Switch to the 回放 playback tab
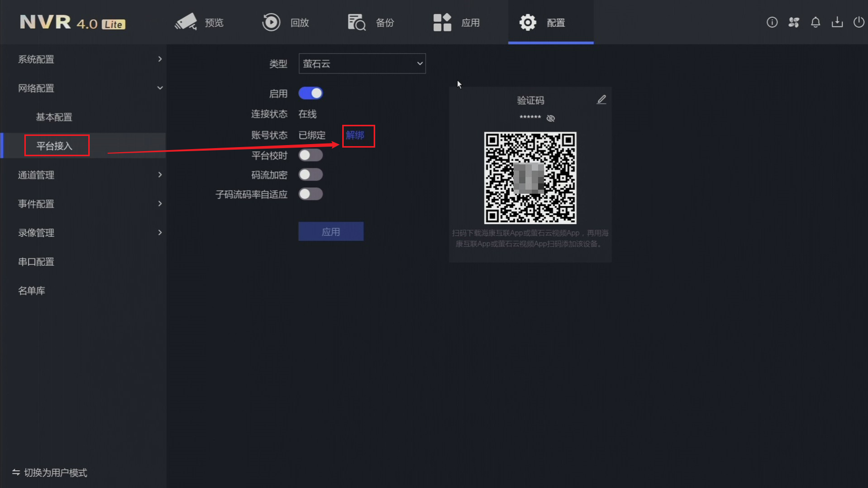 click(x=286, y=22)
